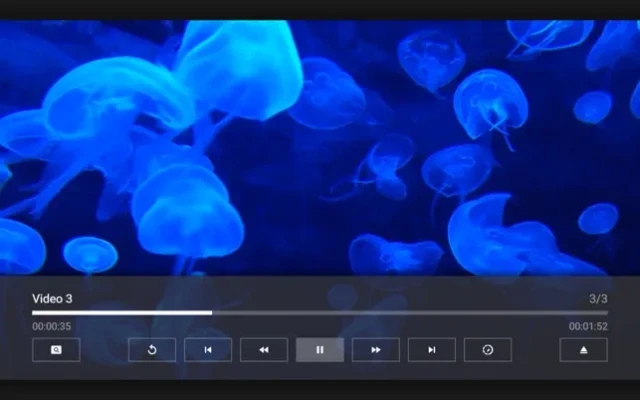Click the black letterbox bar above the video

coord(320,9)
